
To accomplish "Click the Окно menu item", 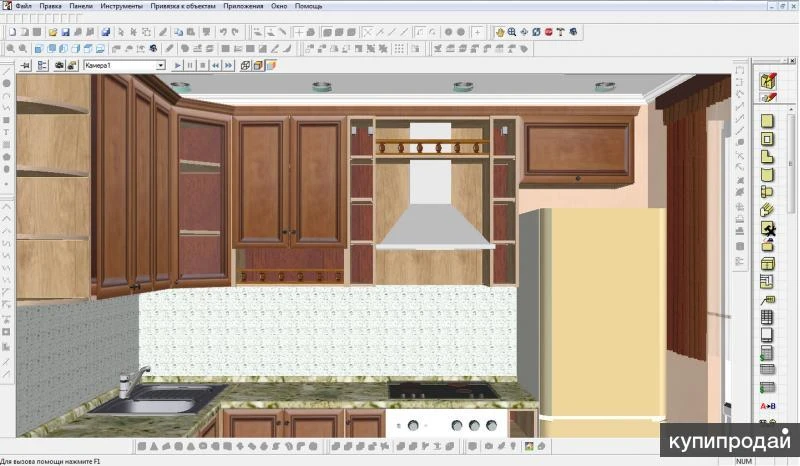I will pos(279,6).
